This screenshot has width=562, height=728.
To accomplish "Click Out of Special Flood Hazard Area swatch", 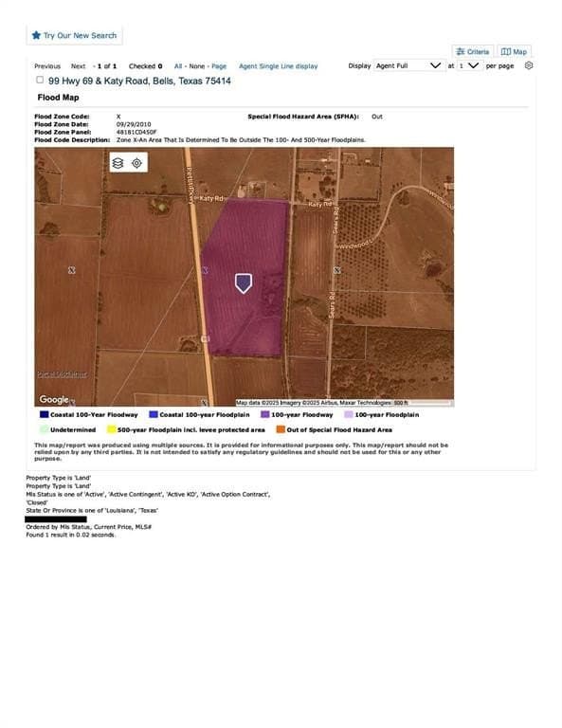I will pyautogui.click(x=281, y=429).
